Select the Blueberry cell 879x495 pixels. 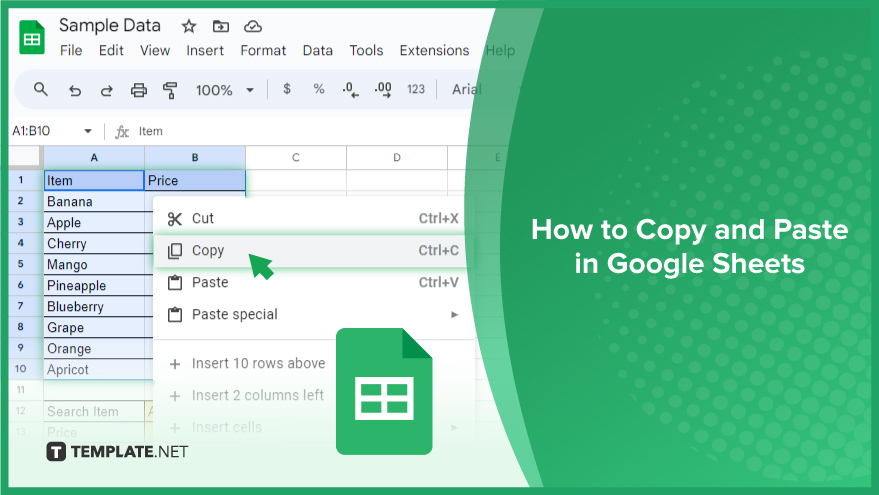pos(94,307)
